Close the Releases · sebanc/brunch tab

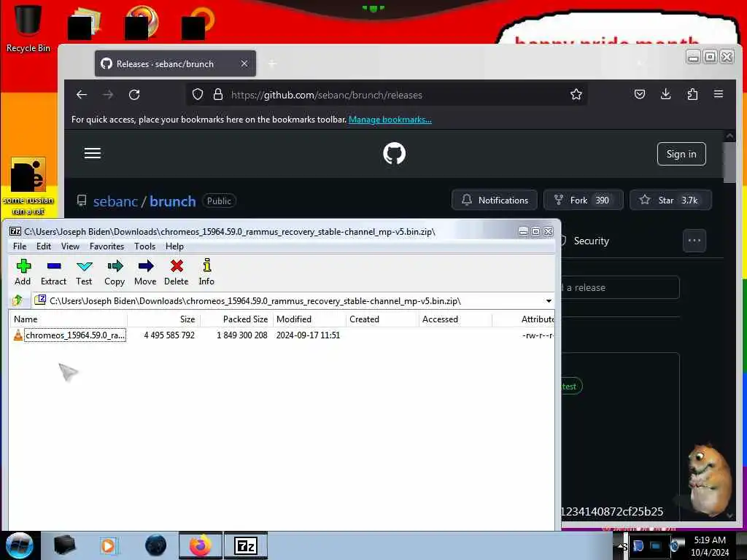244,63
